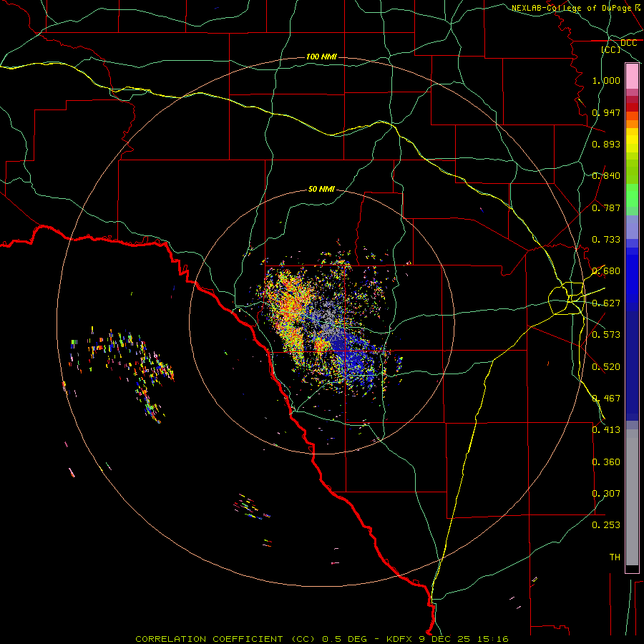
Task: Select the 0.520 scale value
Action: [606, 367]
